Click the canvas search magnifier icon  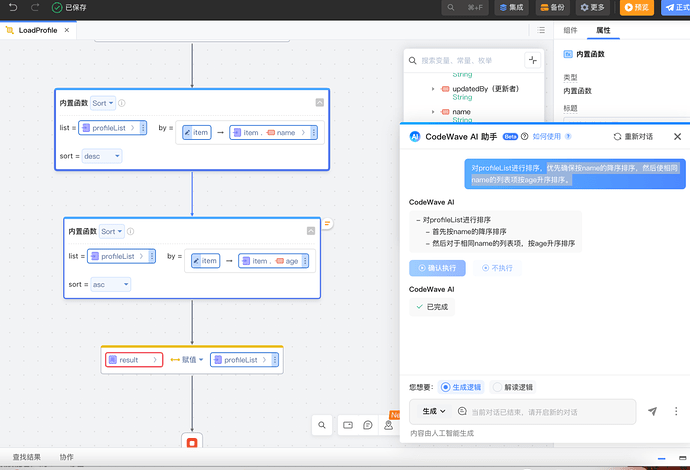point(322,425)
